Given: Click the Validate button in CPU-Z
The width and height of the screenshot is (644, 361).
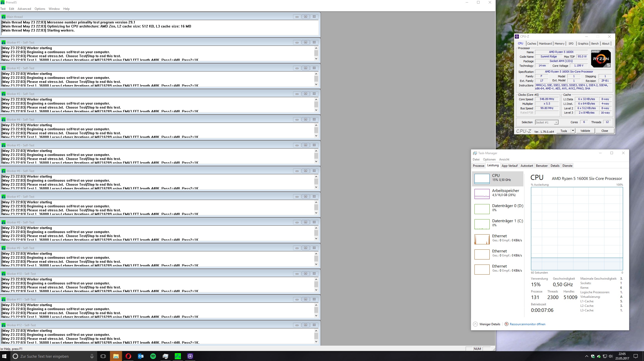Looking at the screenshot, I should click(x=585, y=131).
